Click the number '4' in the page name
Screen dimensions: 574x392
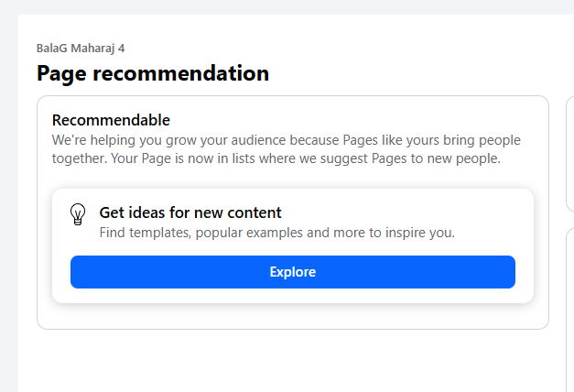tap(122, 48)
